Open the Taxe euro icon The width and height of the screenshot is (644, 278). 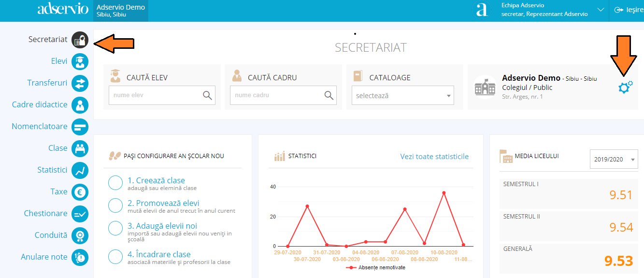click(x=80, y=192)
